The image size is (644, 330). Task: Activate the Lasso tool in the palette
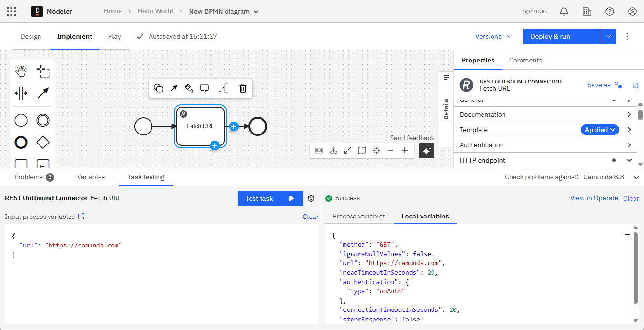(43, 71)
